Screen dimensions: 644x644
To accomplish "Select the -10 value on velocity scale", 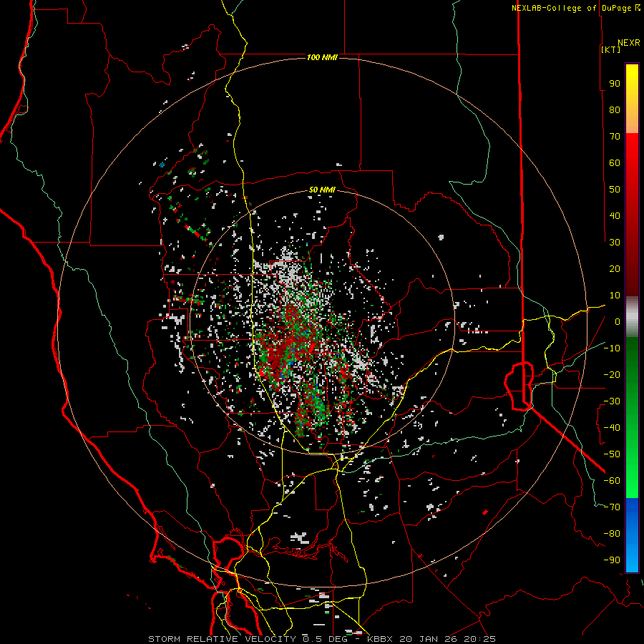I will coord(612,348).
